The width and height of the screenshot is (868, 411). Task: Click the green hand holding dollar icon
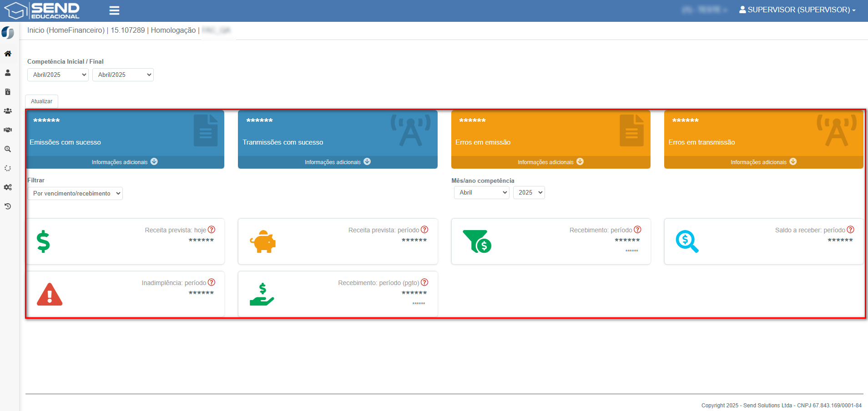point(262,294)
